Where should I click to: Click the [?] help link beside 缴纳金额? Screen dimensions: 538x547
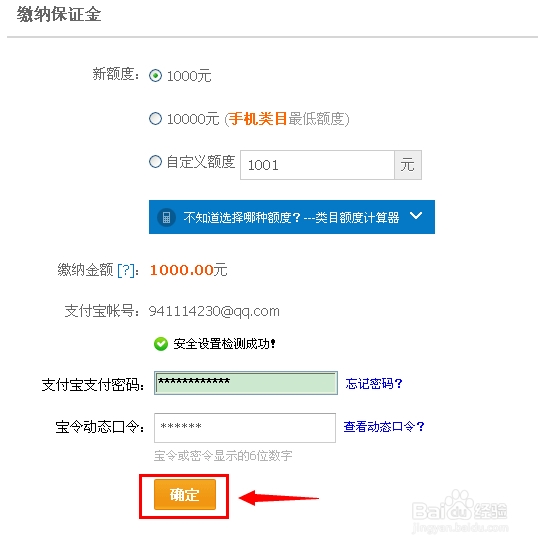pyautogui.click(x=126, y=270)
